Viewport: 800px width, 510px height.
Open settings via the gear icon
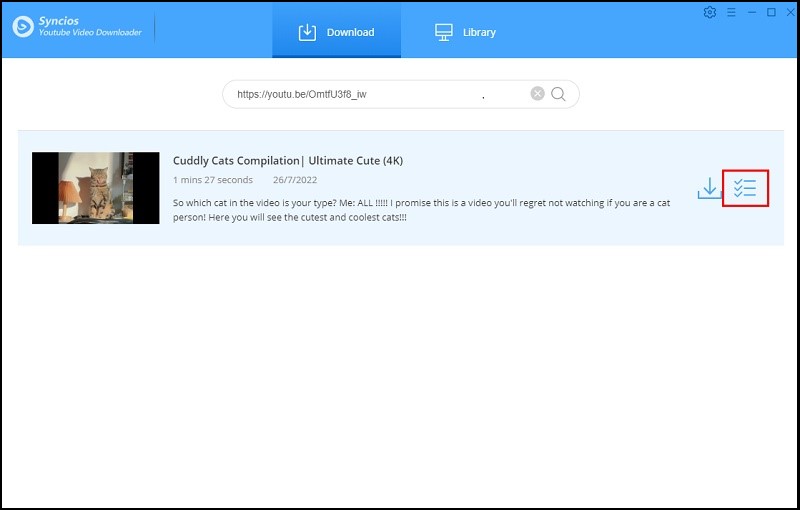[710, 12]
